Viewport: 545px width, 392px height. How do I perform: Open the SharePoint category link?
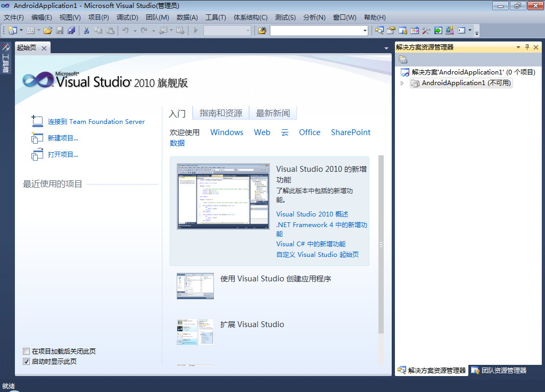pos(351,132)
